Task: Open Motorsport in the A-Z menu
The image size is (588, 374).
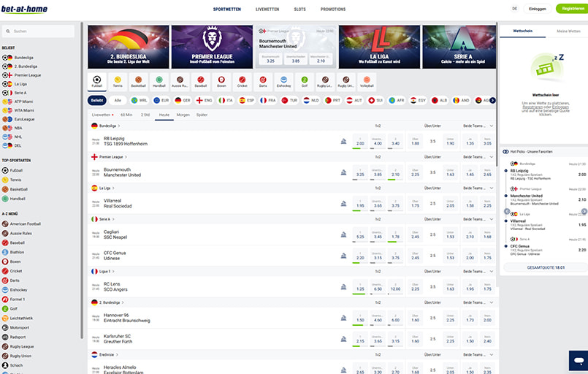Action: (x=15, y=327)
